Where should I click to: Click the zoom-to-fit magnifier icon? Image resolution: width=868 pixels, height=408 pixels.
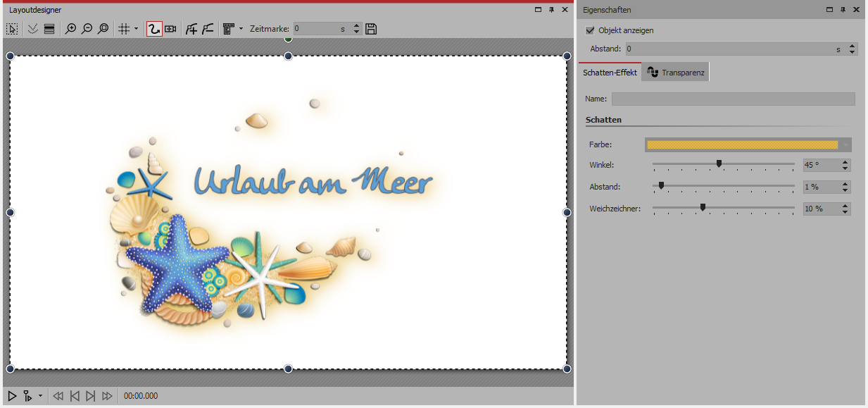(103, 29)
